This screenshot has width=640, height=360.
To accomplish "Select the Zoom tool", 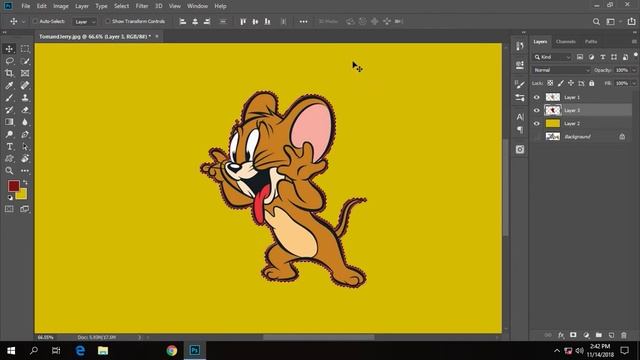I will pyautogui.click(x=9, y=171).
